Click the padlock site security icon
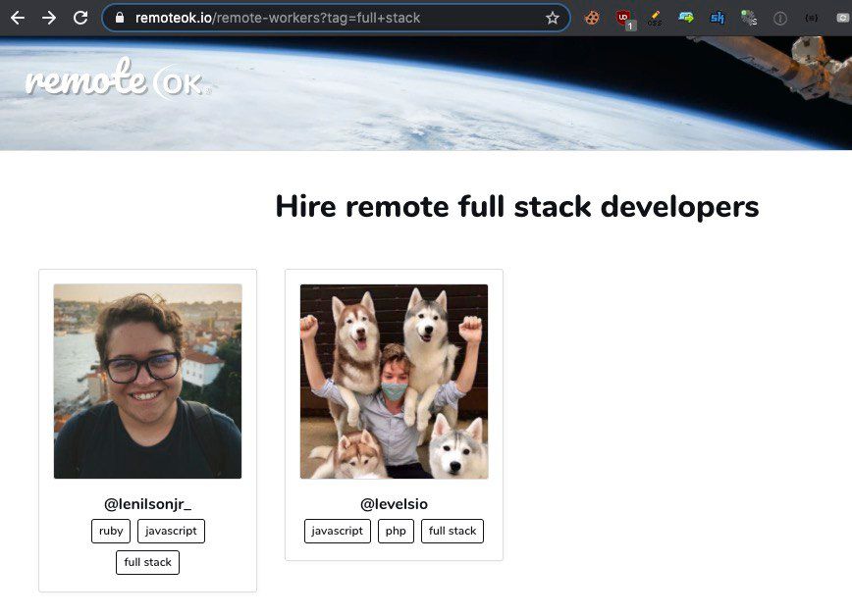 120,18
